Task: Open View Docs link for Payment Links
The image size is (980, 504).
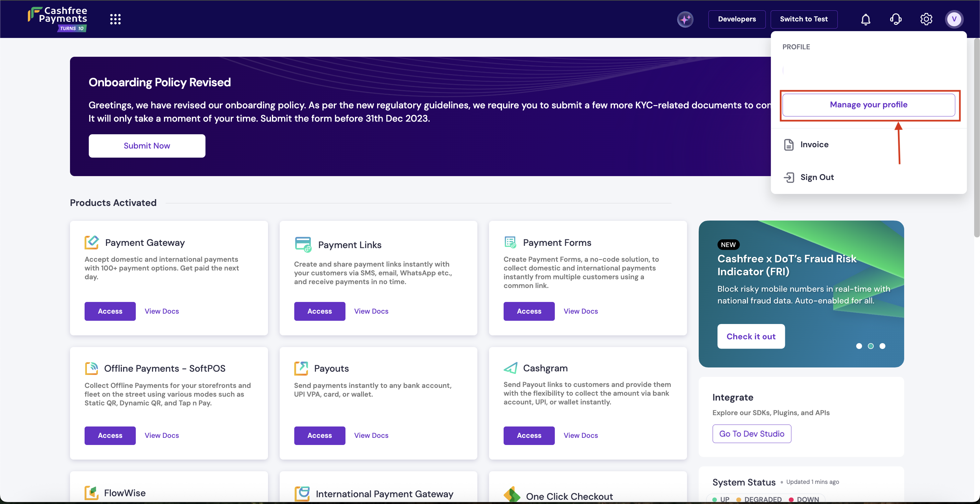Action: pos(371,311)
